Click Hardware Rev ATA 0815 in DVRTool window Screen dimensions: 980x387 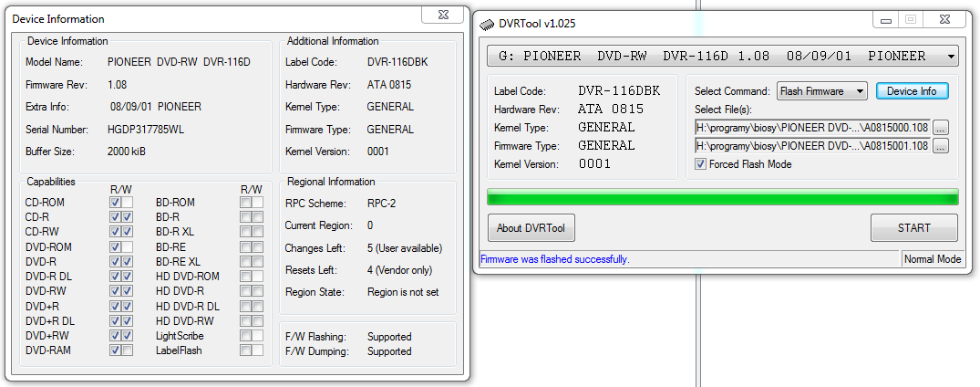click(x=611, y=110)
